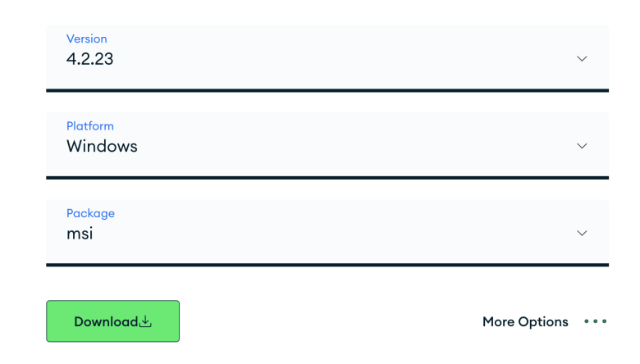Click the msi package value

point(80,234)
